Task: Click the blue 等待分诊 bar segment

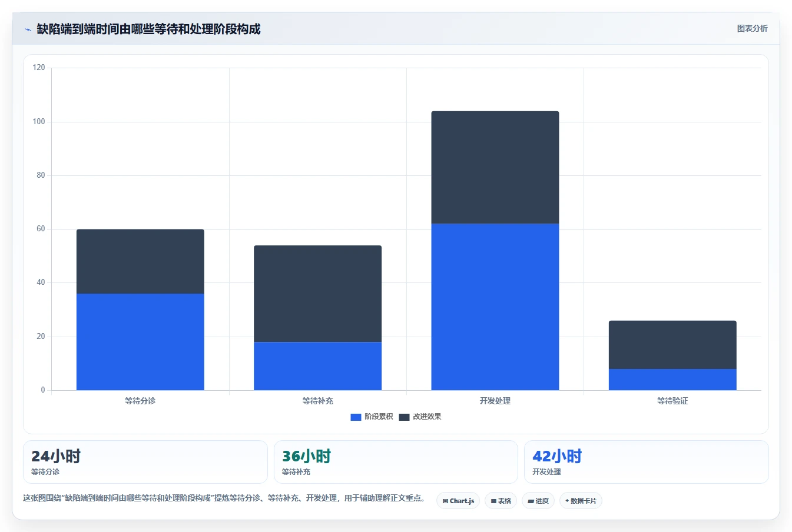Action: 140,342
